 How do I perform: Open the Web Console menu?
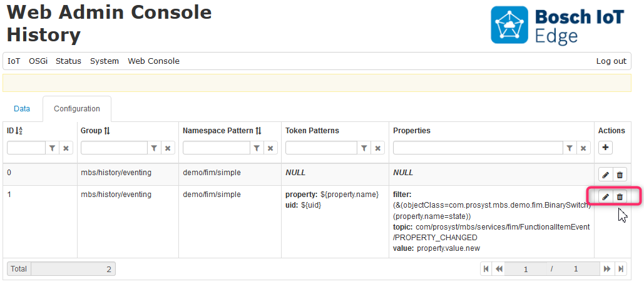[153, 61]
